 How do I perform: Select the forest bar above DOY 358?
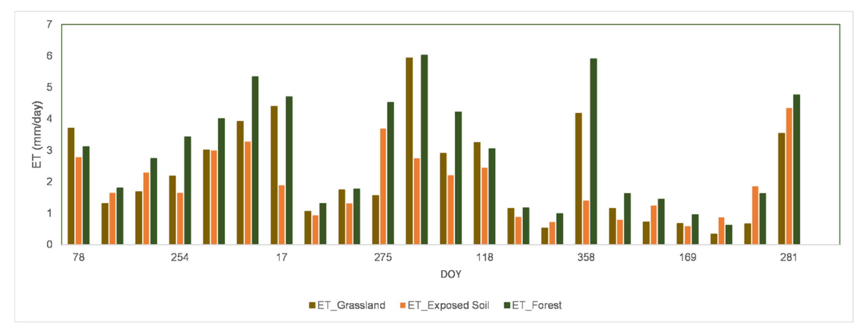point(594,151)
